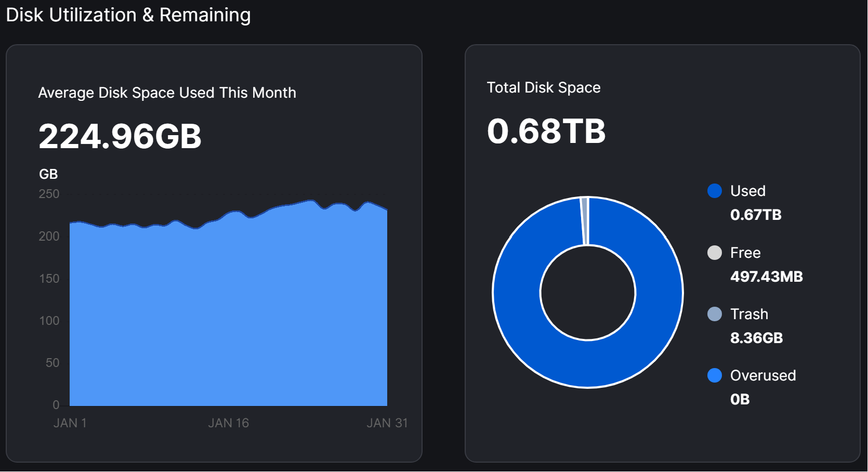Image resolution: width=868 pixels, height=472 pixels.
Task: Click the 0.67TB used value
Action: pyautogui.click(x=756, y=215)
